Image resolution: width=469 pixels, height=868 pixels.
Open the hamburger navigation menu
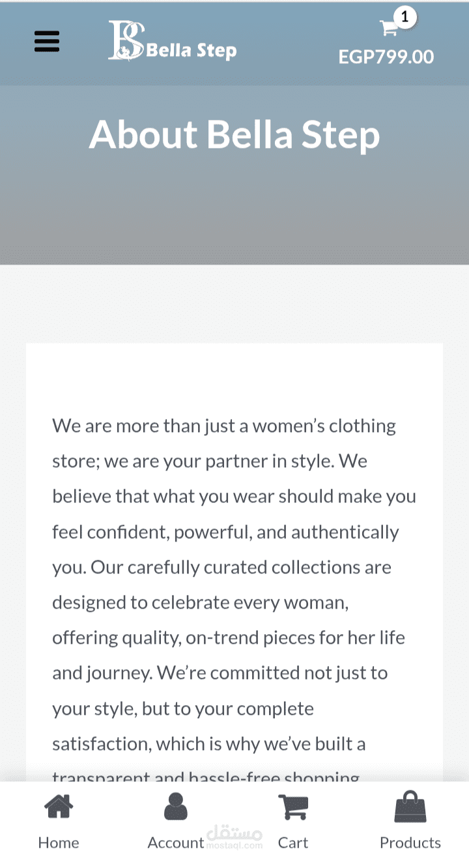(47, 42)
